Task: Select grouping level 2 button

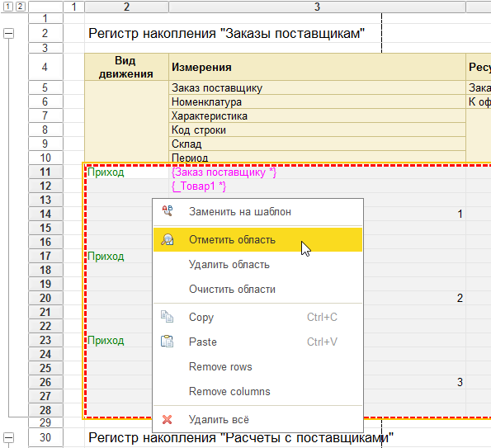Action: (x=20, y=7)
